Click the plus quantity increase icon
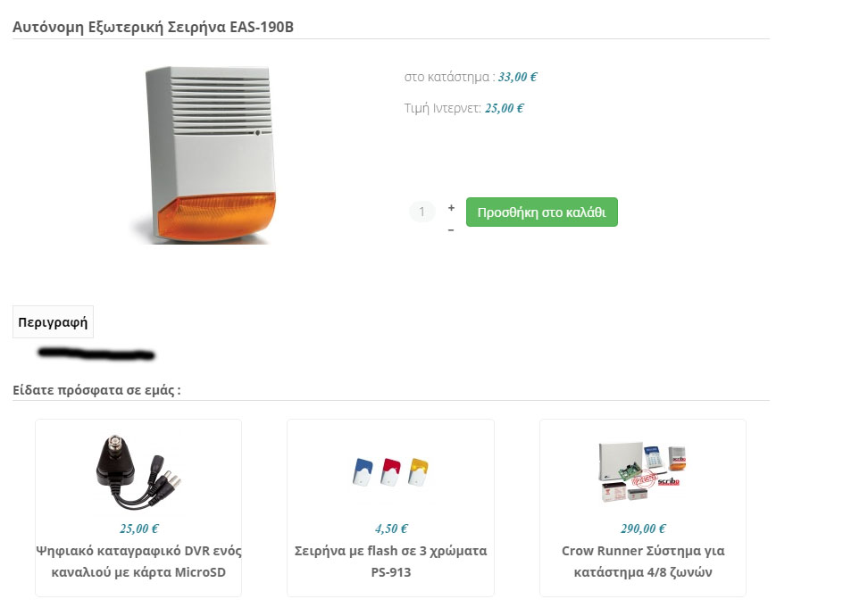 click(x=451, y=207)
